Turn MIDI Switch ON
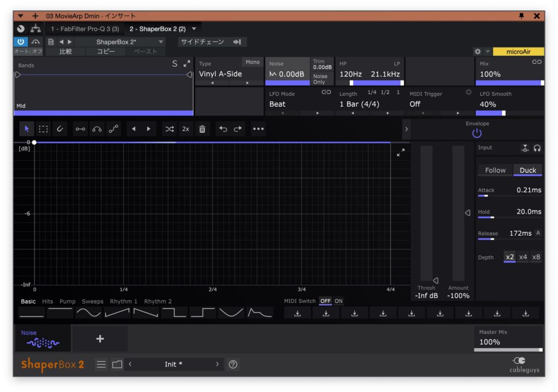 338,301
